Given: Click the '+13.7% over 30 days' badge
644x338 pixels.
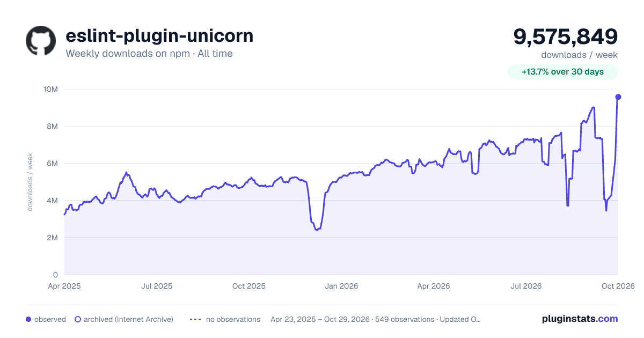Looking at the screenshot, I should click(563, 72).
